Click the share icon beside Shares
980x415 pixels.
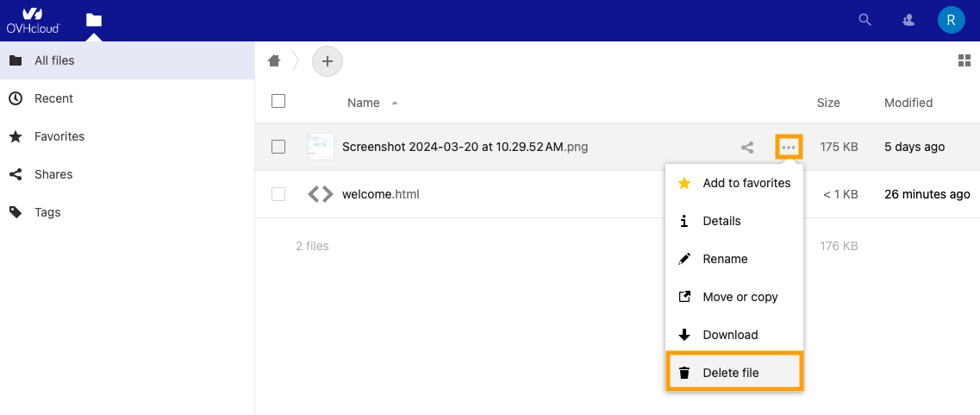point(16,174)
